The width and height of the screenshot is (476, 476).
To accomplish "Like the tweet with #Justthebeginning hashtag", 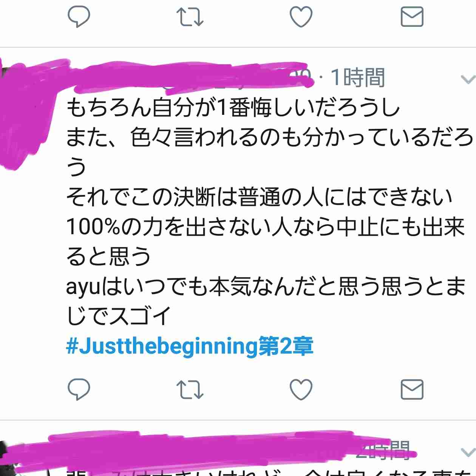I will pyautogui.click(x=301, y=389).
